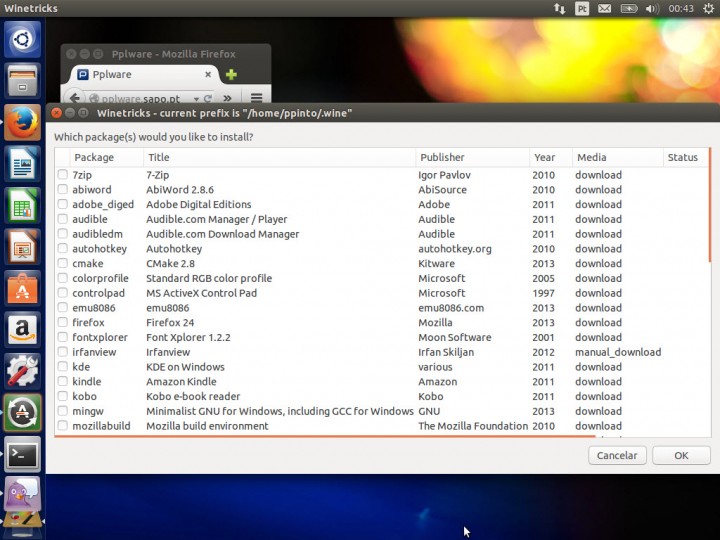Click the 'manual_download' media cell
Viewport: 720px width, 540px height.
618,352
